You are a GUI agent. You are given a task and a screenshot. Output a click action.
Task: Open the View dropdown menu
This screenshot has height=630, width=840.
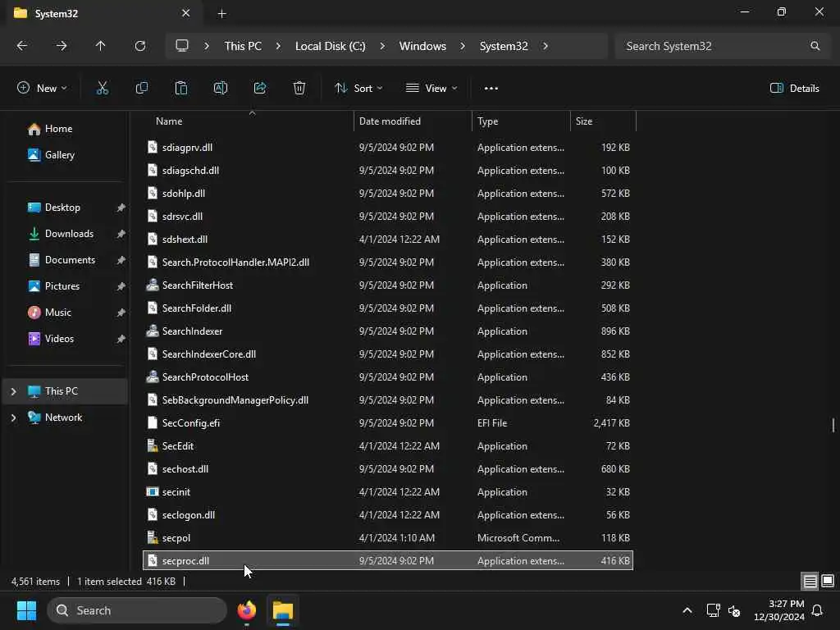pyautogui.click(x=431, y=89)
